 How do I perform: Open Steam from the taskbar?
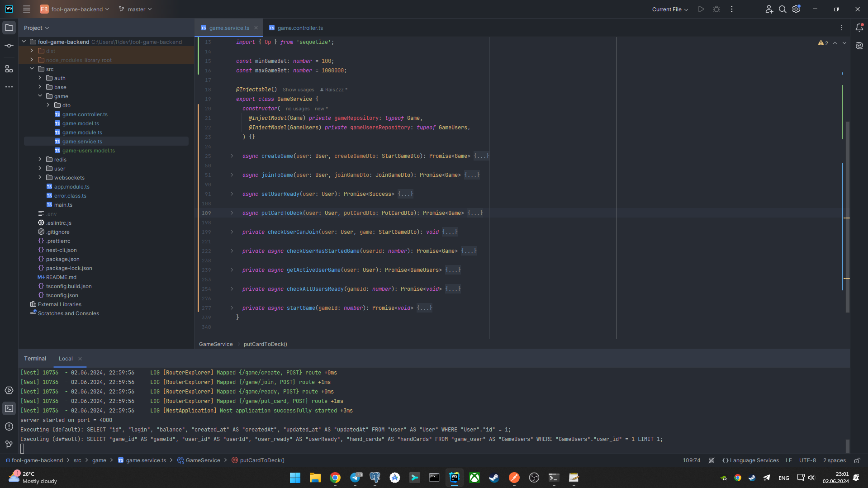click(x=494, y=478)
